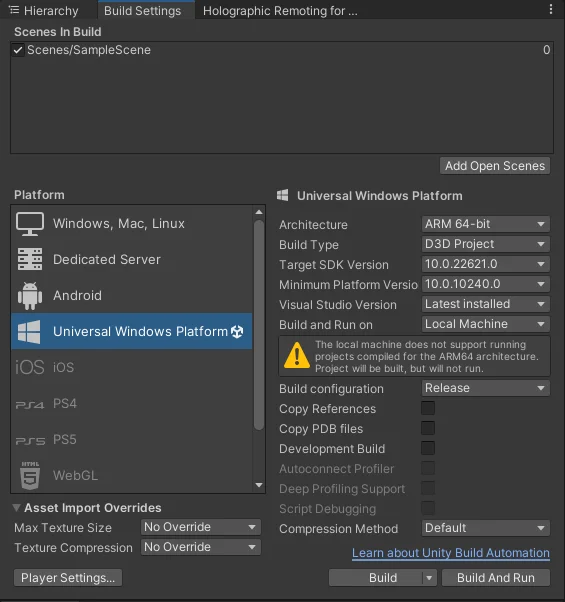Select the WebGL HTML5 icon

[30, 476]
